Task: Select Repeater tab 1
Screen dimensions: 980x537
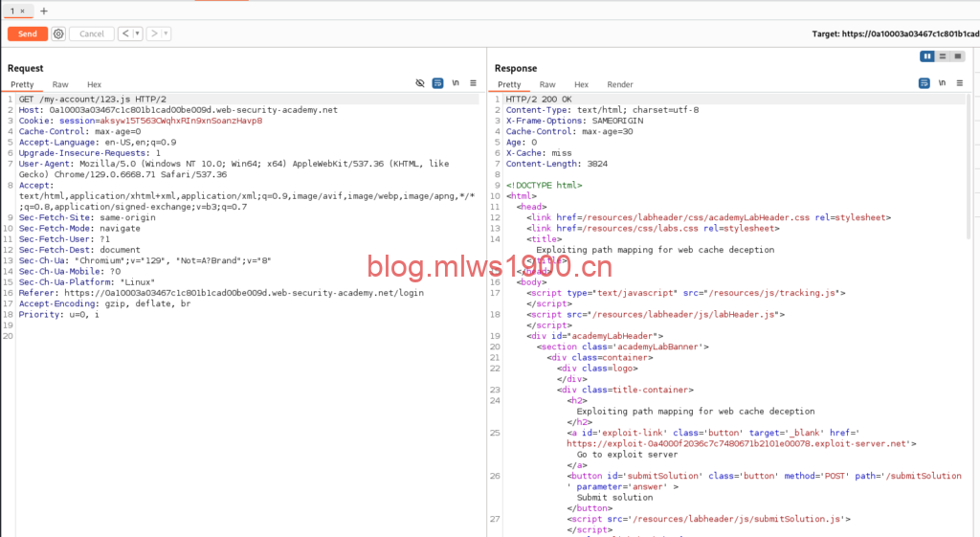Action: tap(12, 11)
